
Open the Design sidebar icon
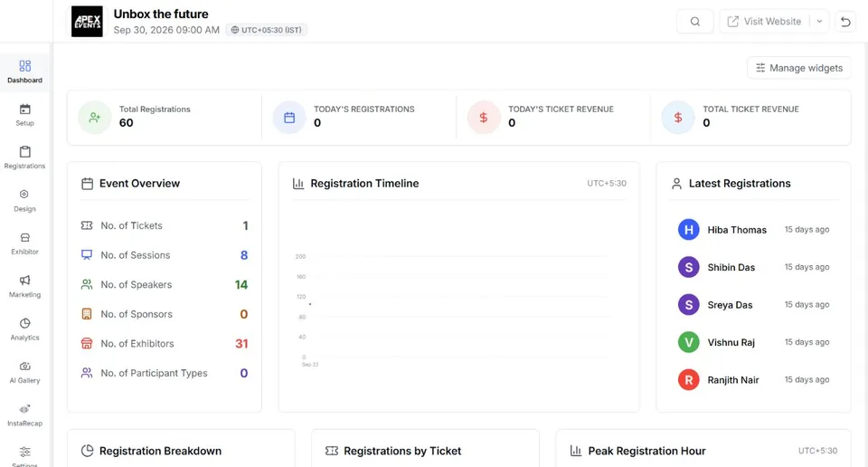tap(24, 195)
